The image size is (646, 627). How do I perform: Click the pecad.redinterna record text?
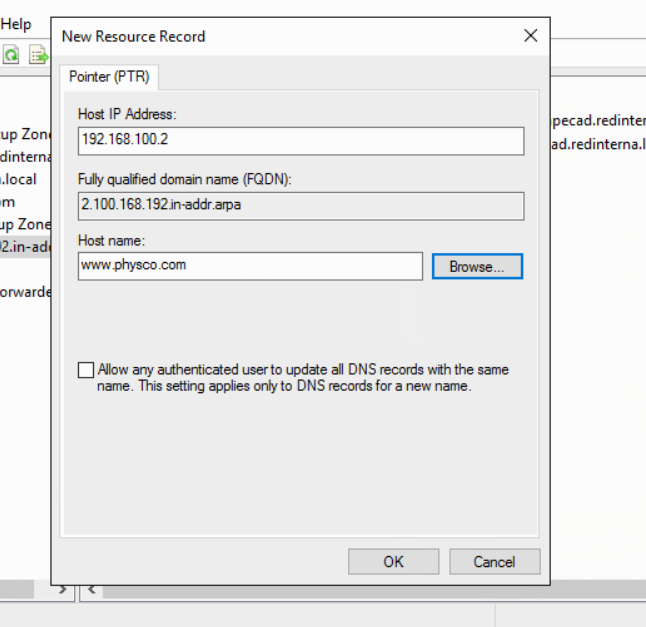tap(598, 120)
